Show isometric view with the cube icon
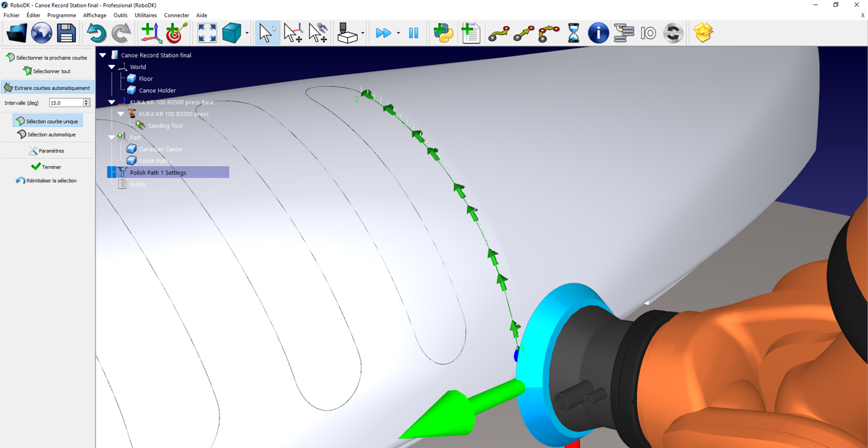The image size is (868, 448). click(232, 33)
